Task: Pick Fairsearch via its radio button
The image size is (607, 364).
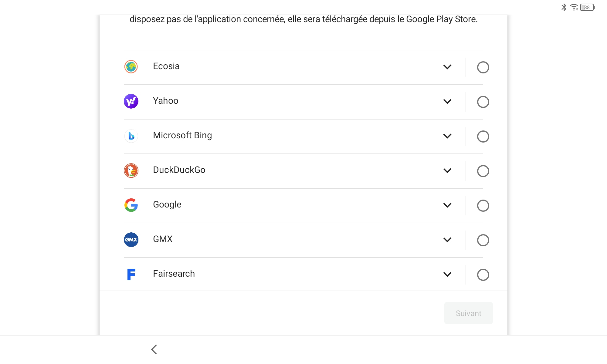Action: (x=483, y=275)
